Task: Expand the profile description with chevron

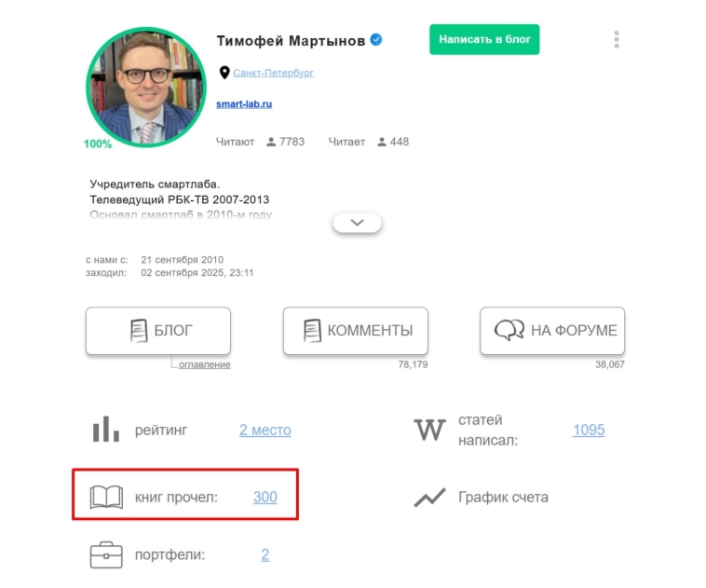Action: coord(357,223)
